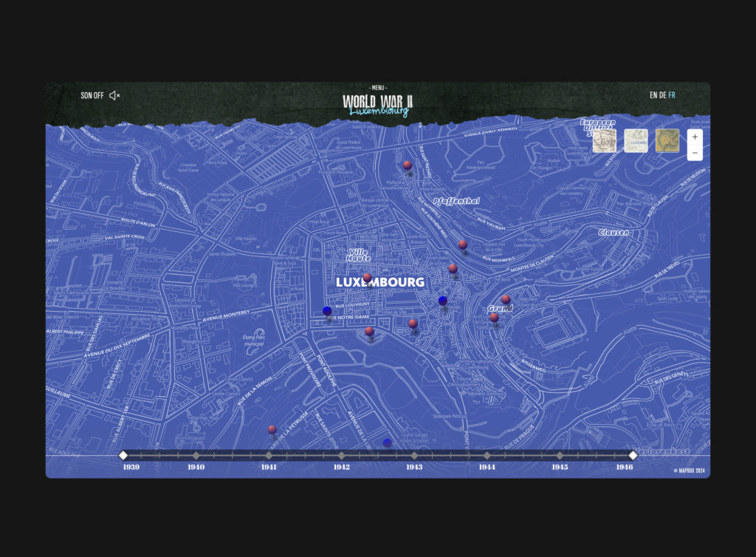Select the FR language option

click(672, 95)
